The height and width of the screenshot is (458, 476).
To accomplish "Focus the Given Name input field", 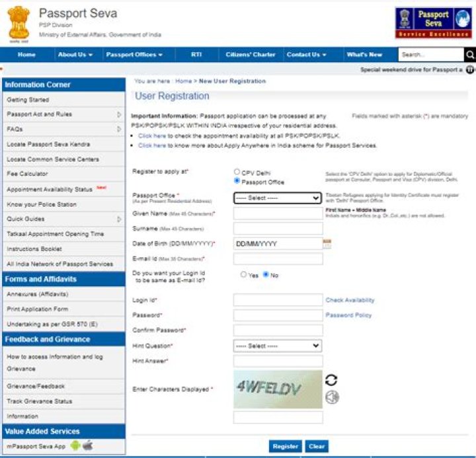I will click(278, 213).
